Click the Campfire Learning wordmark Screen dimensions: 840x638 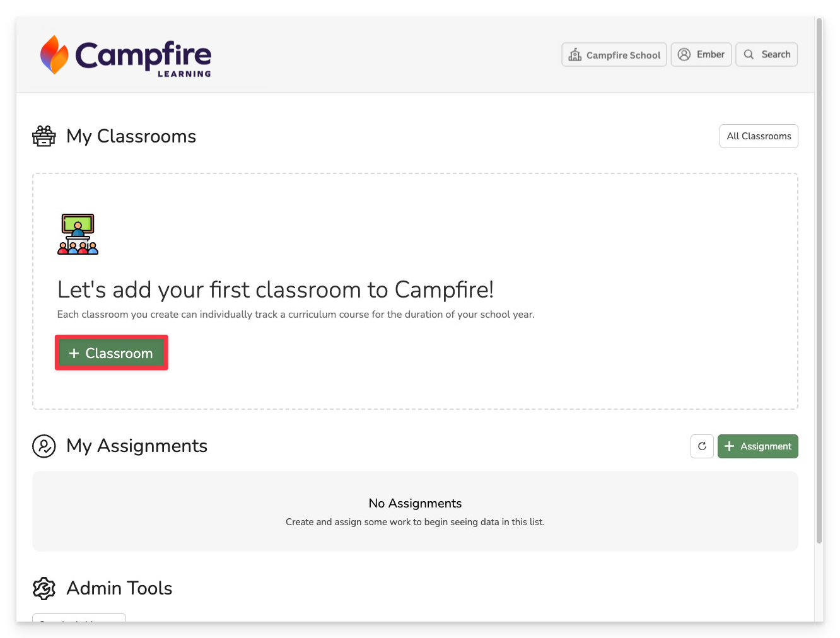click(143, 58)
